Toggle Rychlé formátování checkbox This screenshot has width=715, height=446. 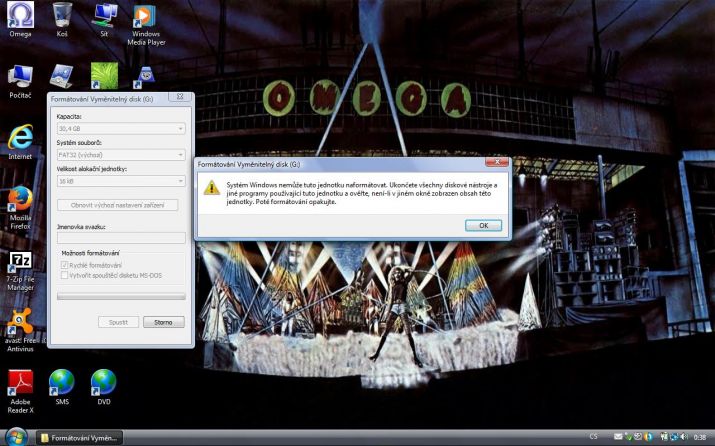pyautogui.click(x=64, y=265)
